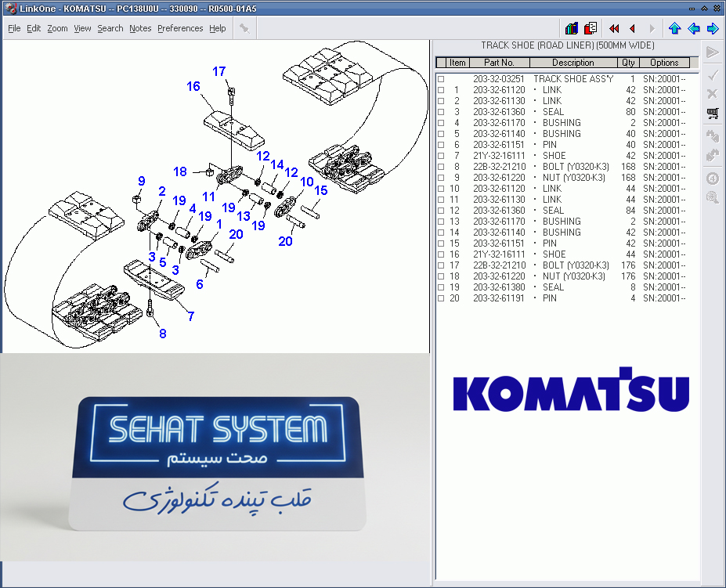
Task: Check the box for item 17 BOLT
Action: (441, 265)
